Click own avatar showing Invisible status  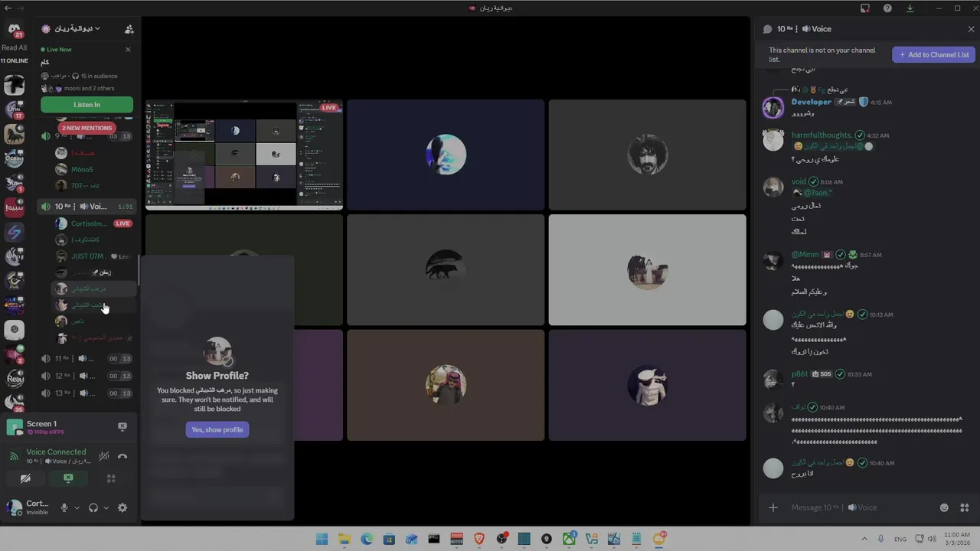tap(14, 507)
